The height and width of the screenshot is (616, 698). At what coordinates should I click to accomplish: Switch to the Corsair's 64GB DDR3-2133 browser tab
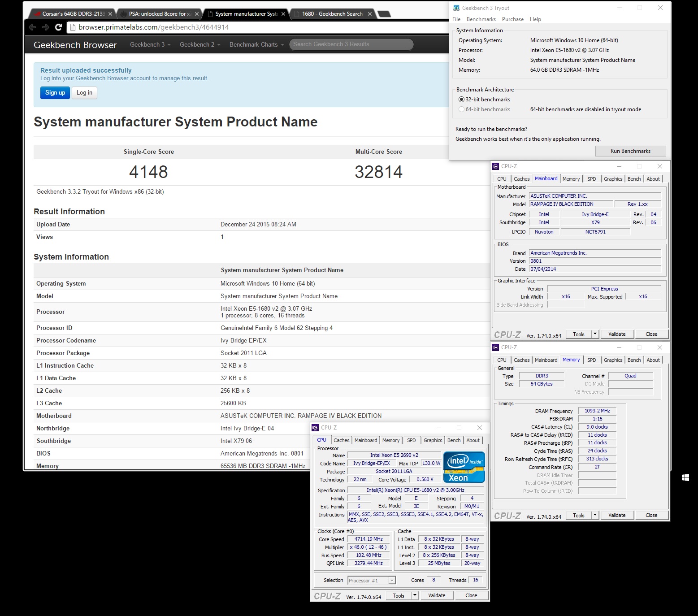click(x=72, y=14)
